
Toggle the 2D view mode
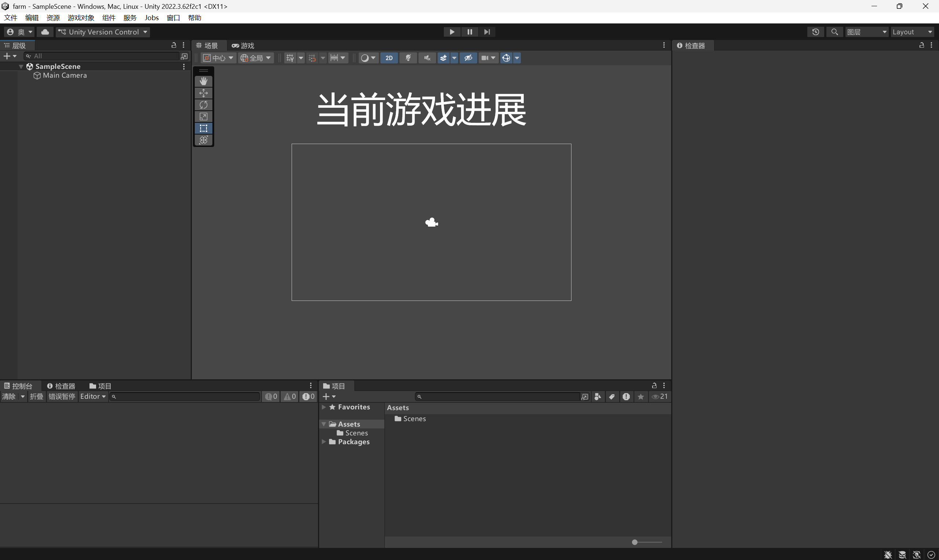coord(388,58)
